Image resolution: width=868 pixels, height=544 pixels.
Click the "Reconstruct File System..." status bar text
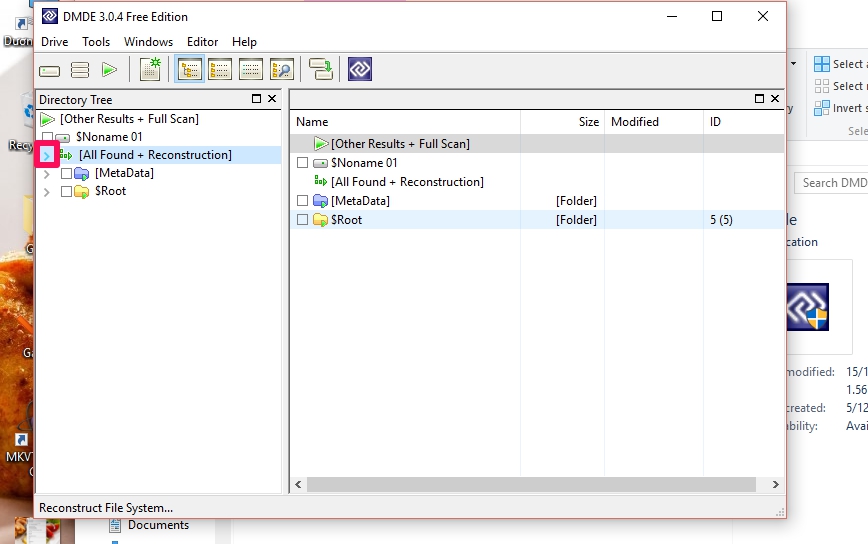coord(106,508)
